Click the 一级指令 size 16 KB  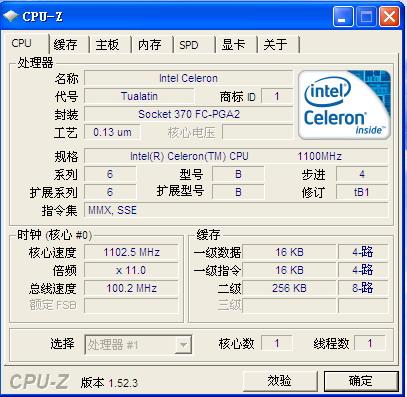click(x=289, y=270)
